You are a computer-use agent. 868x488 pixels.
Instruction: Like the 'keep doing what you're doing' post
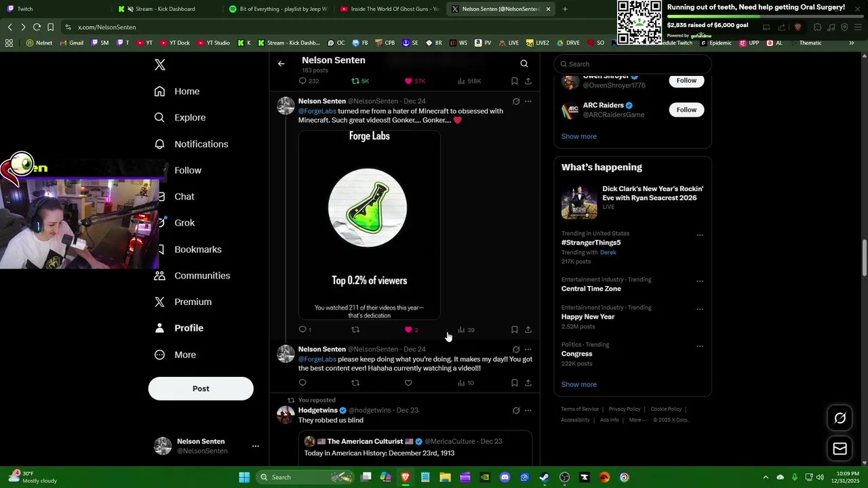408,383
